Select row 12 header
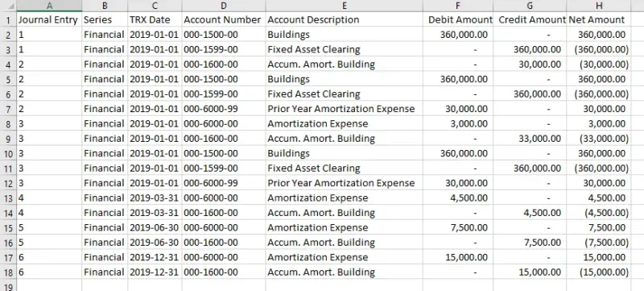 [x=8, y=183]
